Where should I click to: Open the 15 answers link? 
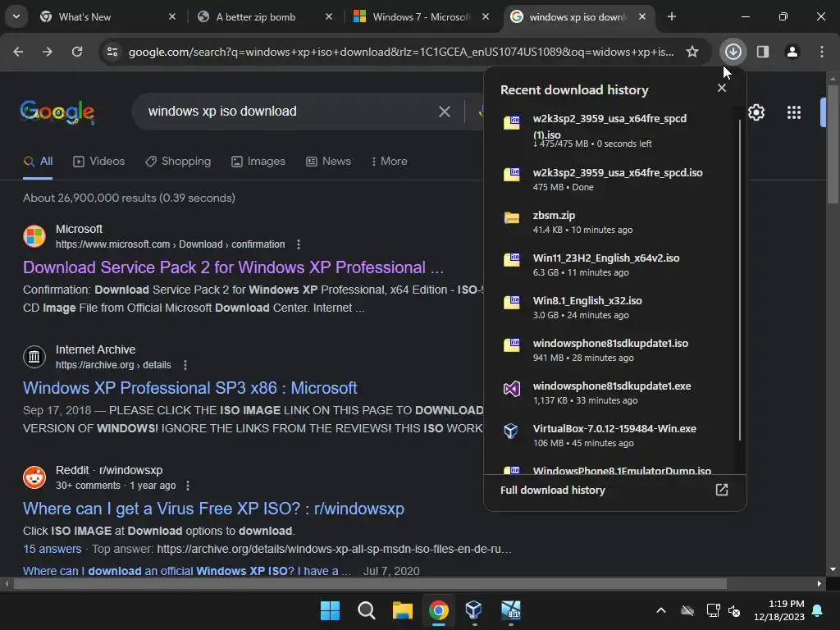pyautogui.click(x=52, y=549)
